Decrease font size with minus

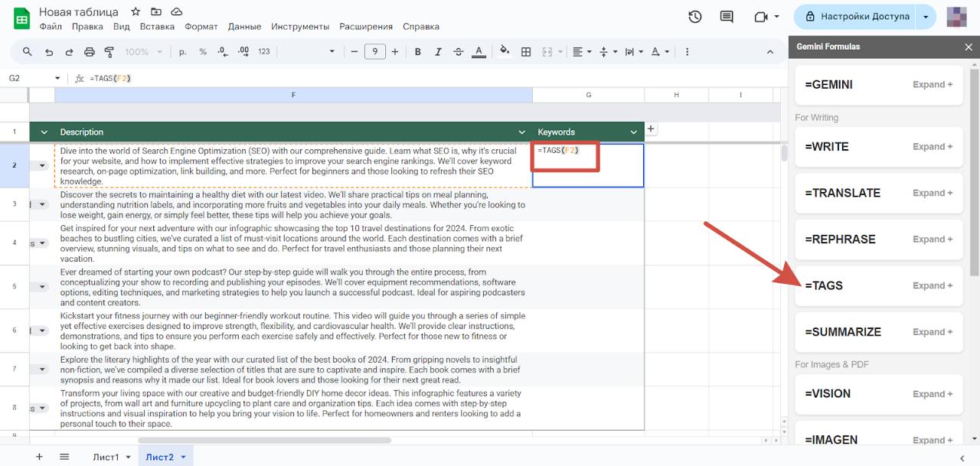[x=354, y=52]
